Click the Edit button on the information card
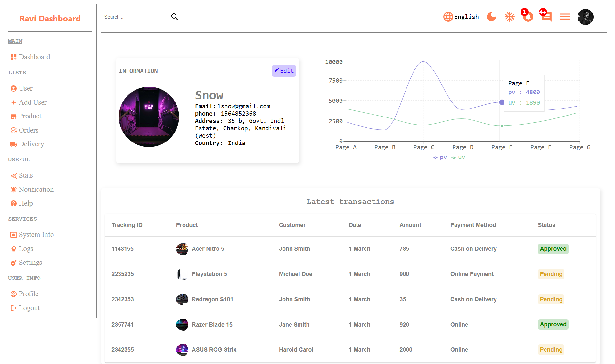This screenshot has width=615, height=364. pos(283,70)
